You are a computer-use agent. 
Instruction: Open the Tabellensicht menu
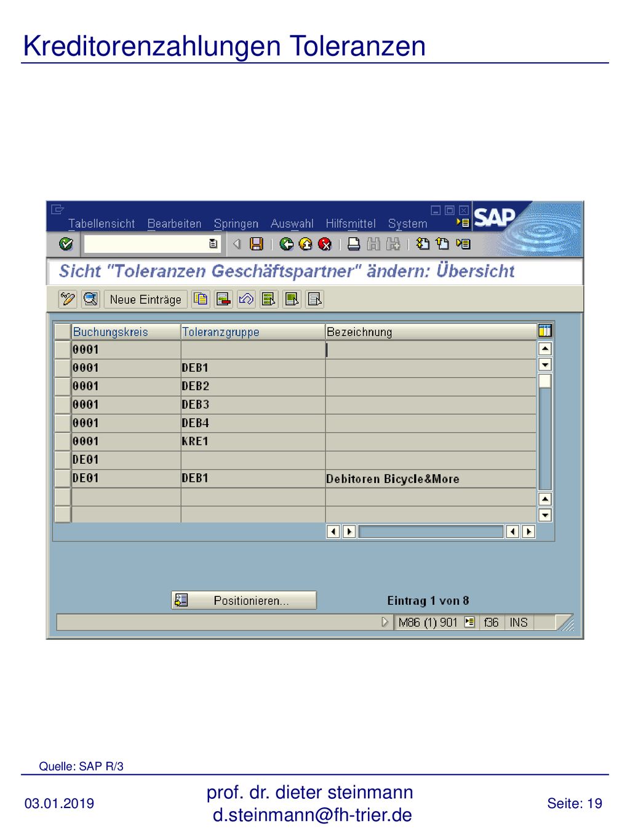pos(102,224)
